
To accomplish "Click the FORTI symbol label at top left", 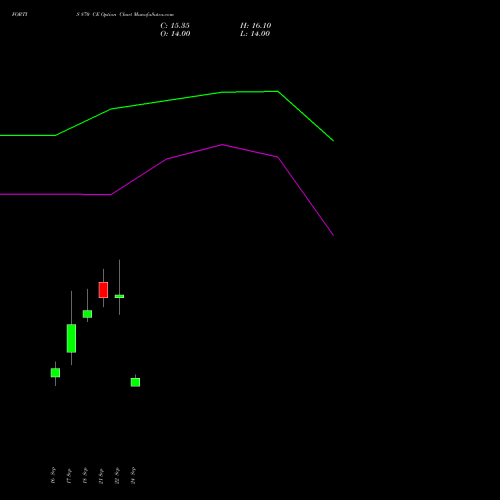I will 20,14.
